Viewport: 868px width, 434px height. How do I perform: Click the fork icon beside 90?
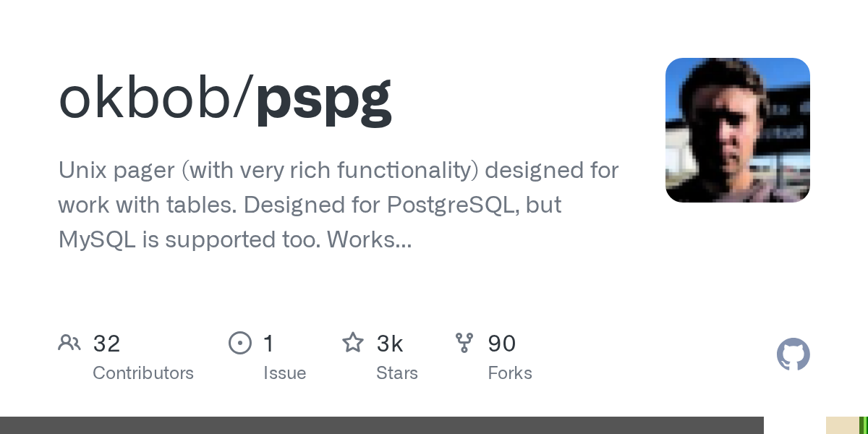point(464,343)
